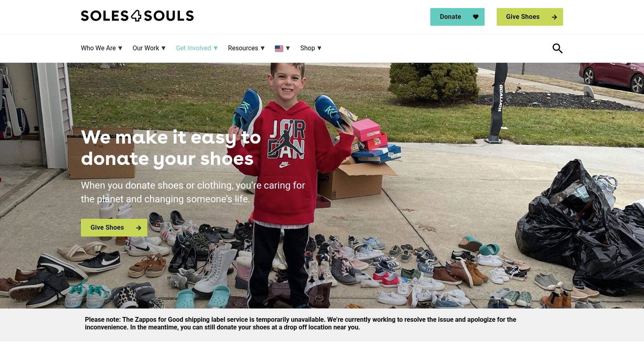Click the hero Give Shoes button
Screen dimensions: 644x362
click(x=114, y=228)
